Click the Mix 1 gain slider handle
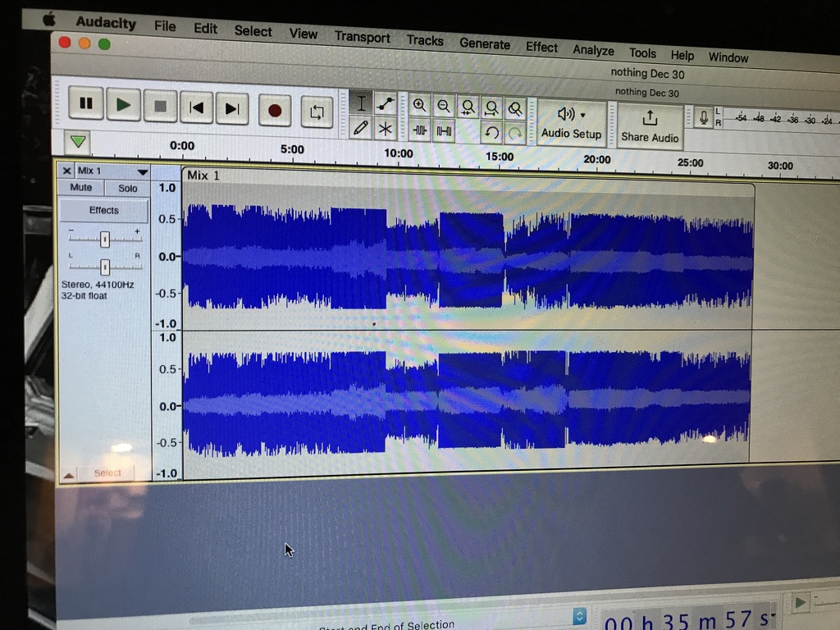Image resolution: width=840 pixels, height=630 pixels. tap(105, 239)
